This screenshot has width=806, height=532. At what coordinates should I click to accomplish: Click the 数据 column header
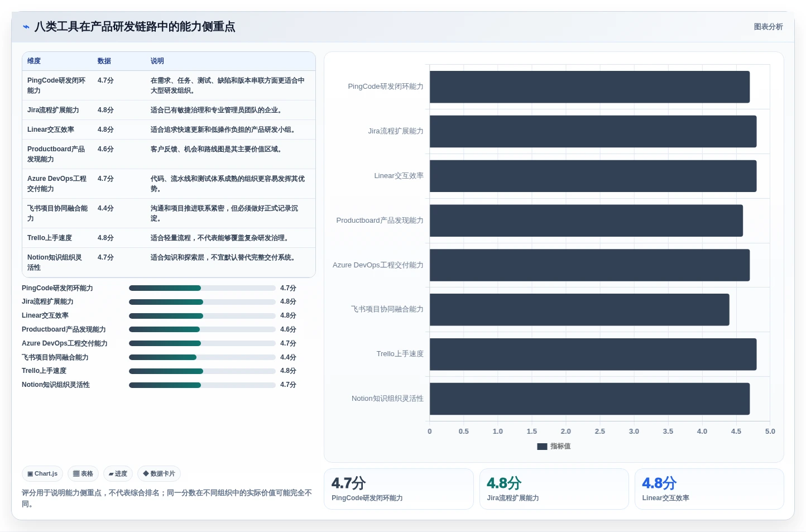[x=104, y=61]
